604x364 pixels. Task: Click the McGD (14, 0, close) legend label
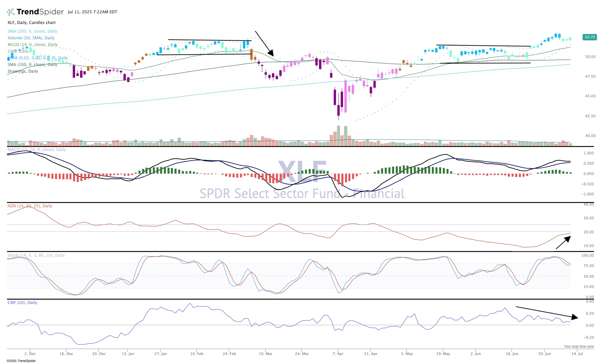(x=33, y=45)
